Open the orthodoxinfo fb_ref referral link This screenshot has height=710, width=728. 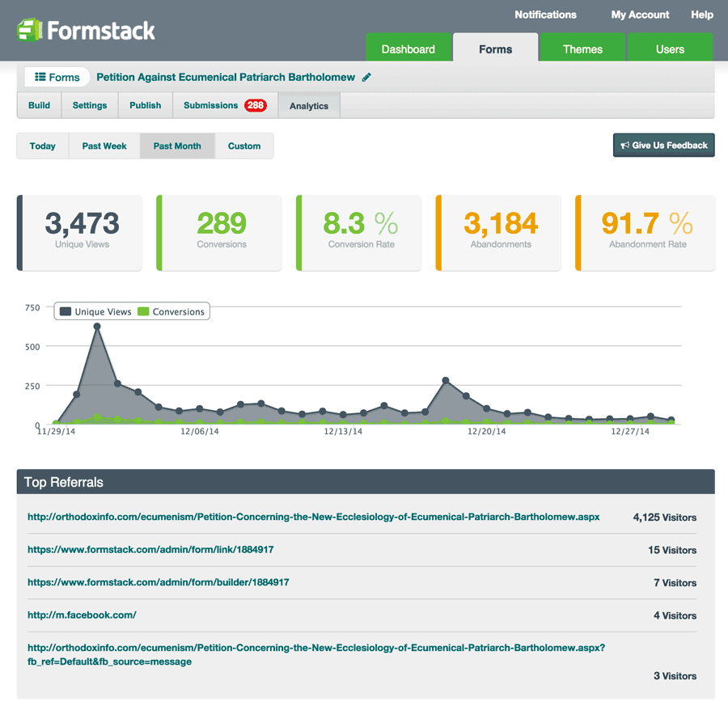316,654
